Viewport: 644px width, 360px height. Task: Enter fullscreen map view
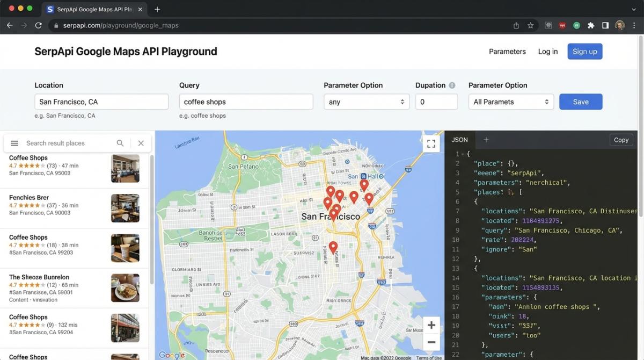click(x=430, y=143)
